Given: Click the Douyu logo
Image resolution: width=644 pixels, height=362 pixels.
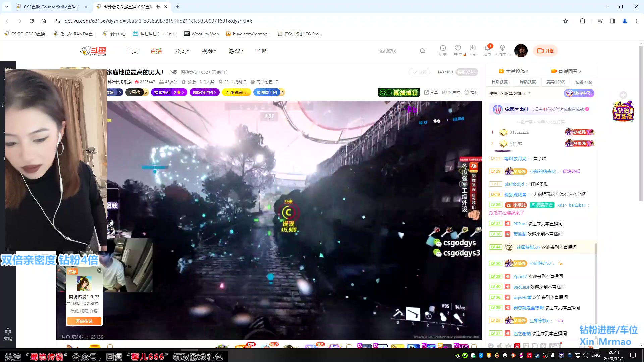Looking at the screenshot, I should (x=94, y=51).
